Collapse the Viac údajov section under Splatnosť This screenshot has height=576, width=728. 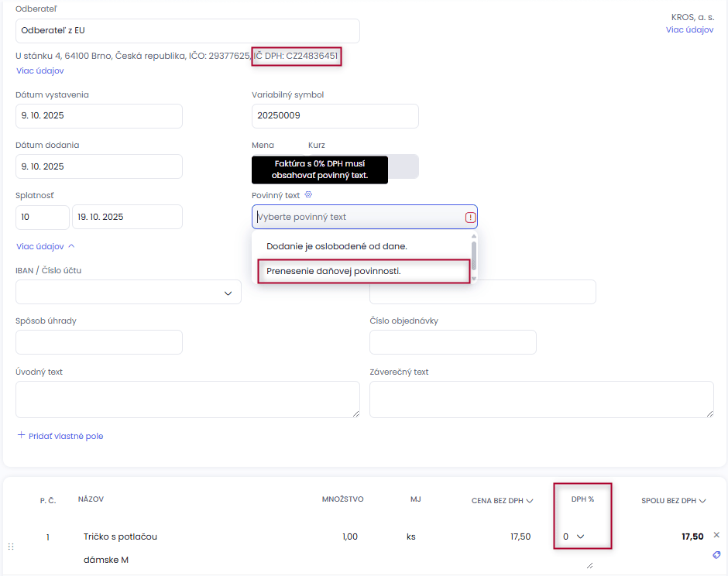pyautogui.click(x=46, y=246)
